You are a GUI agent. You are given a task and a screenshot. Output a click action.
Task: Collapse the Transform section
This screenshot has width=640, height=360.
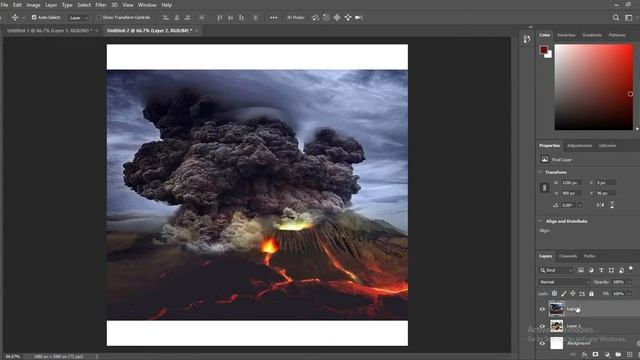(x=540, y=172)
